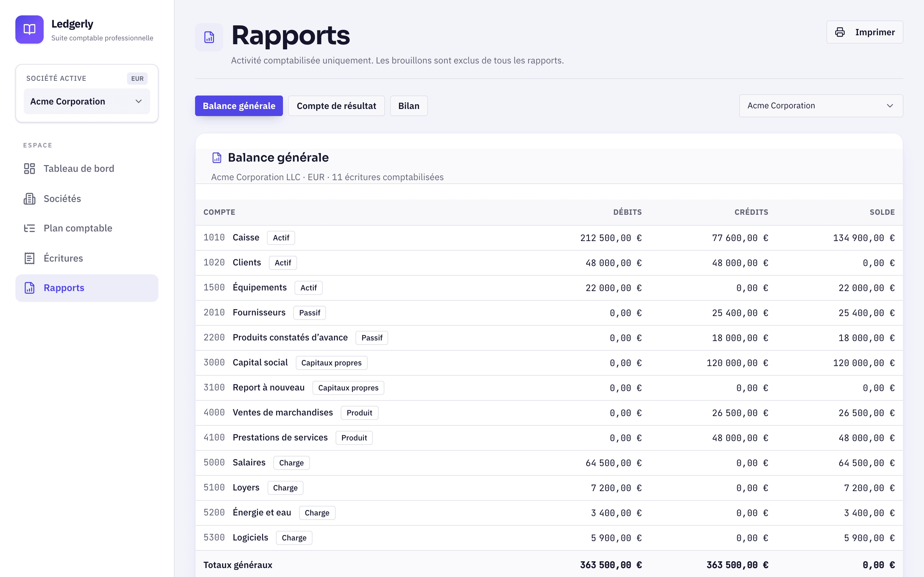Click the Écritures receipt icon
Screen dimensions: 924x577
pos(30,258)
